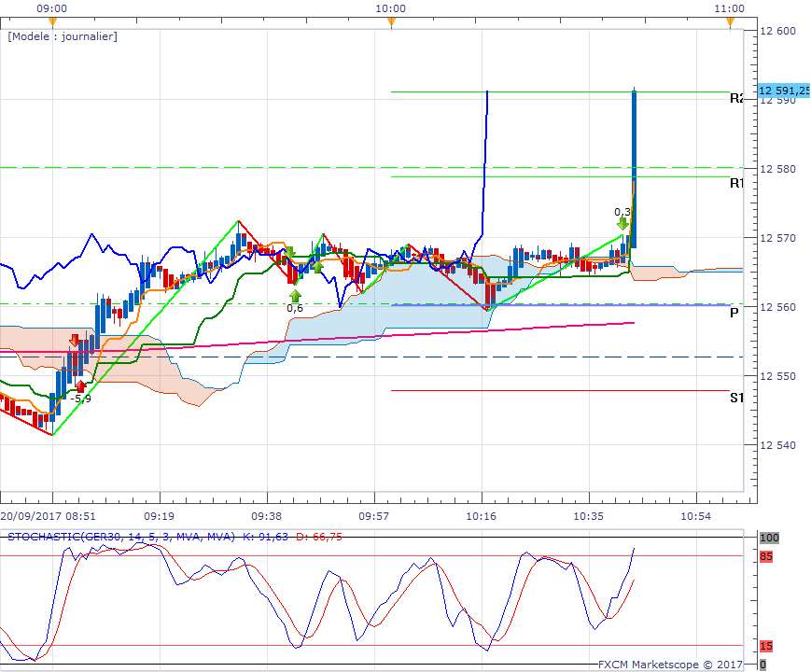Click the 20/09/2017 08:51 time label
The height and width of the screenshot is (672, 811).
(49, 516)
